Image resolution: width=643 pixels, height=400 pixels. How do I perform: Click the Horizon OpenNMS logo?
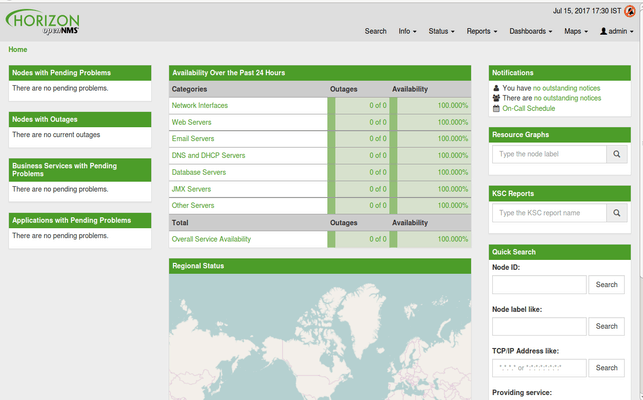point(44,20)
